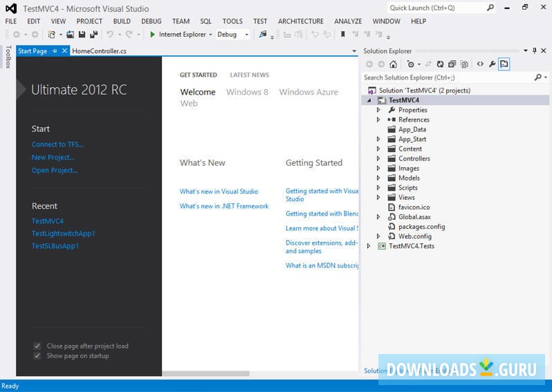Click the Save All toolbar icon

click(93, 35)
